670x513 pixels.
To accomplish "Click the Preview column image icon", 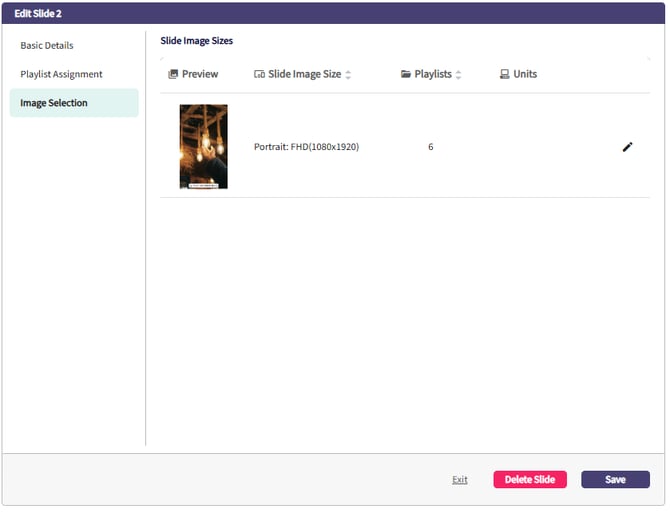I will (173, 75).
